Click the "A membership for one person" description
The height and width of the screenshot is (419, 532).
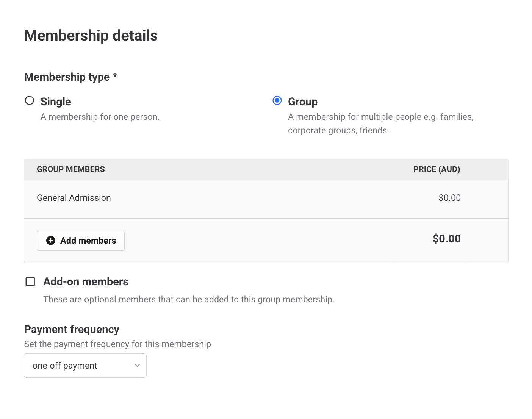click(x=100, y=117)
